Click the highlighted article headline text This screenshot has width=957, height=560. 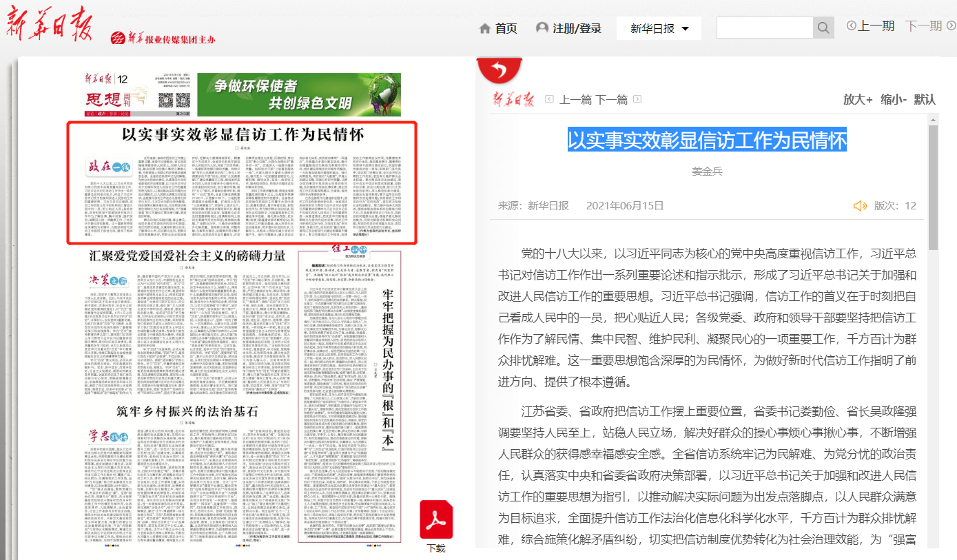(x=707, y=140)
